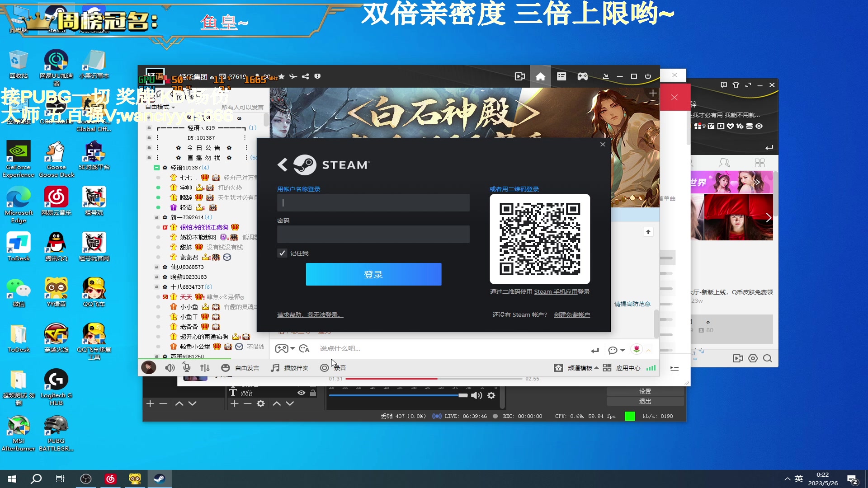This screenshot has height=488, width=868.
Task: Collapse the 轻语101367 channel group
Action: click(x=156, y=168)
